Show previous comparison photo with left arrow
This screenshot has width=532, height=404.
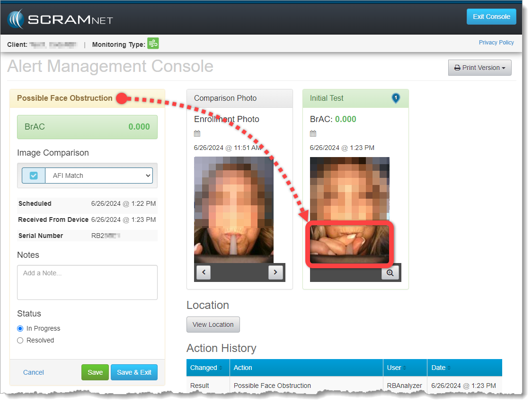tap(204, 272)
